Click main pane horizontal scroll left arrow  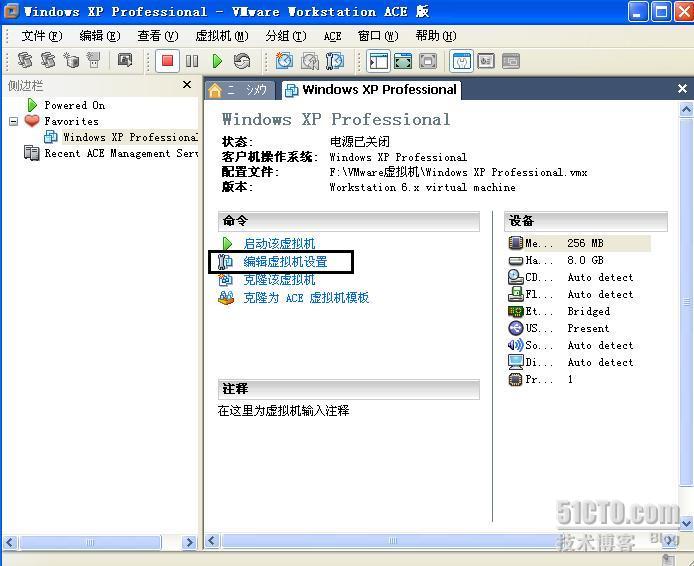(212, 541)
